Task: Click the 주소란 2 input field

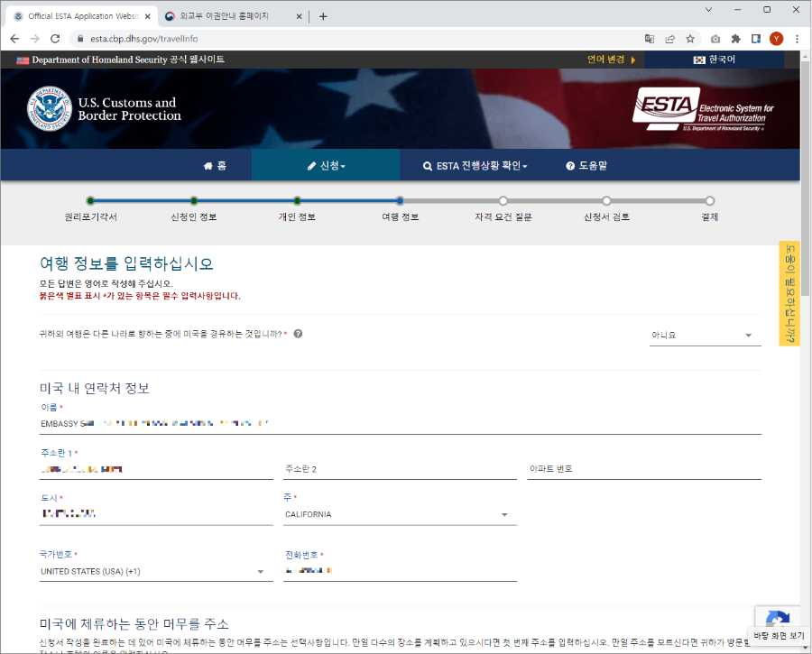Action: coord(400,469)
